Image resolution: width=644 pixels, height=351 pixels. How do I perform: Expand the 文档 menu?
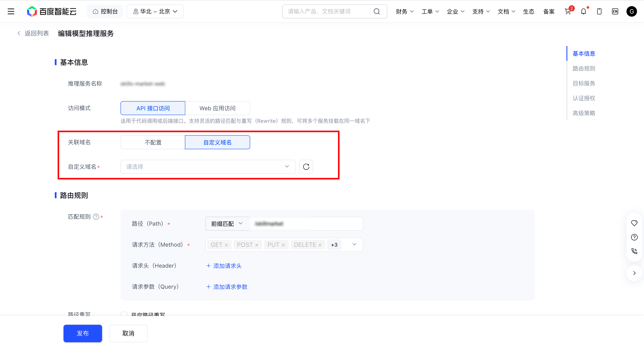point(506,12)
